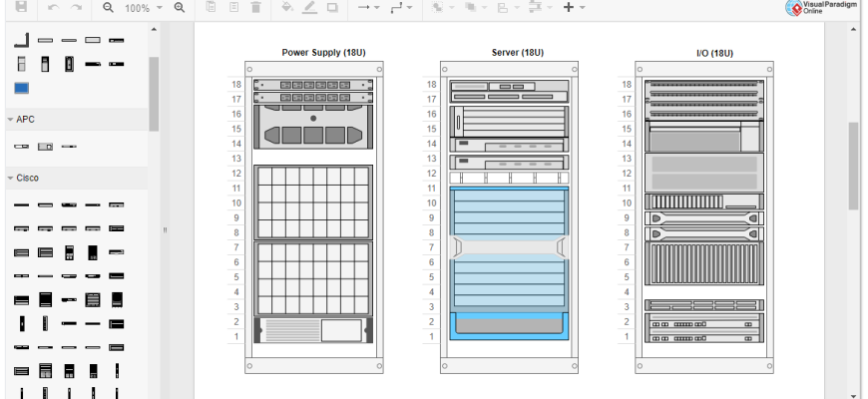The image size is (868, 399).
Task: Click the Redo arrow icon
Action: coord(76,7)
